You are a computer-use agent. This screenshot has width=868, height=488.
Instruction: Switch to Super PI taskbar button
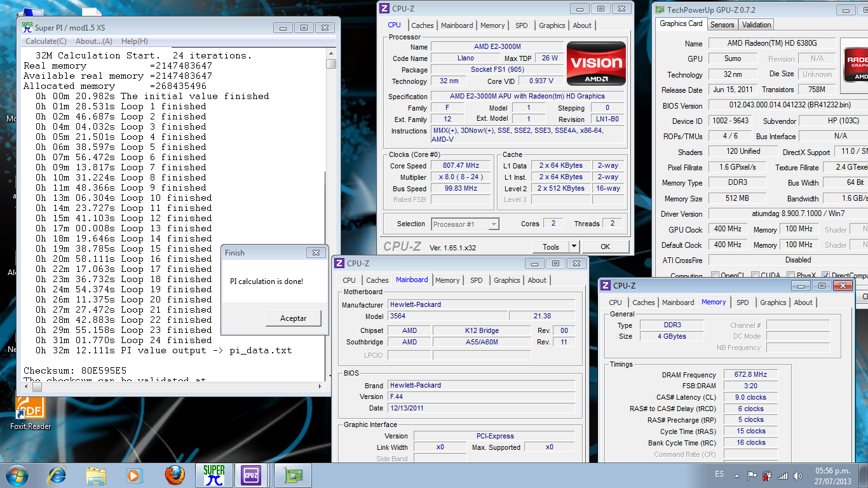click(x=214, y=475)
